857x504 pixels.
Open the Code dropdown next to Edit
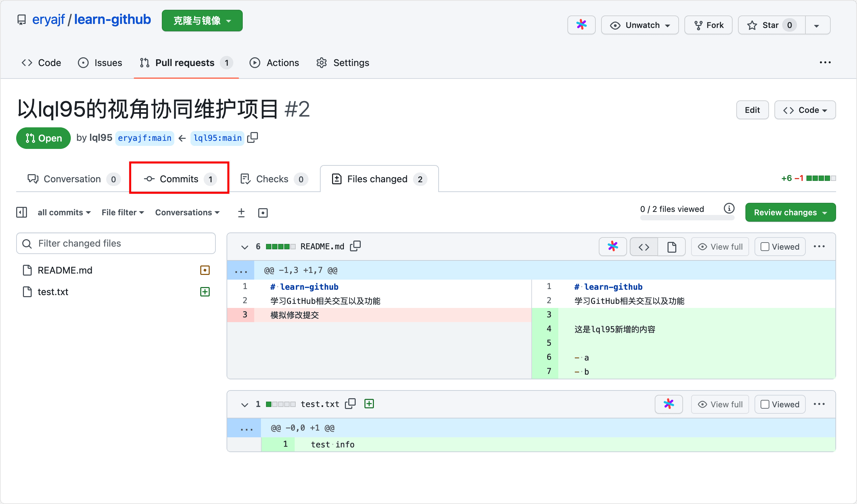tap(805, 110)
